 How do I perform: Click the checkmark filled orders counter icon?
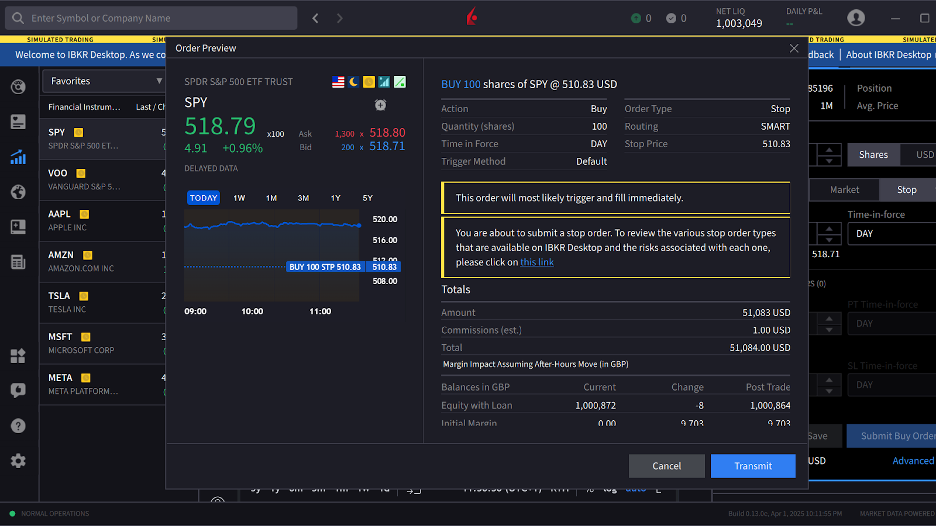click(x=671, y=19)
